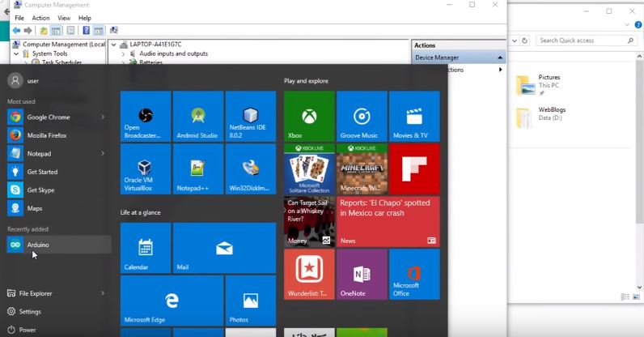Open the Photos tile
Image resolution: width=644 pixels, height=337 pixels.
point(251,301)
